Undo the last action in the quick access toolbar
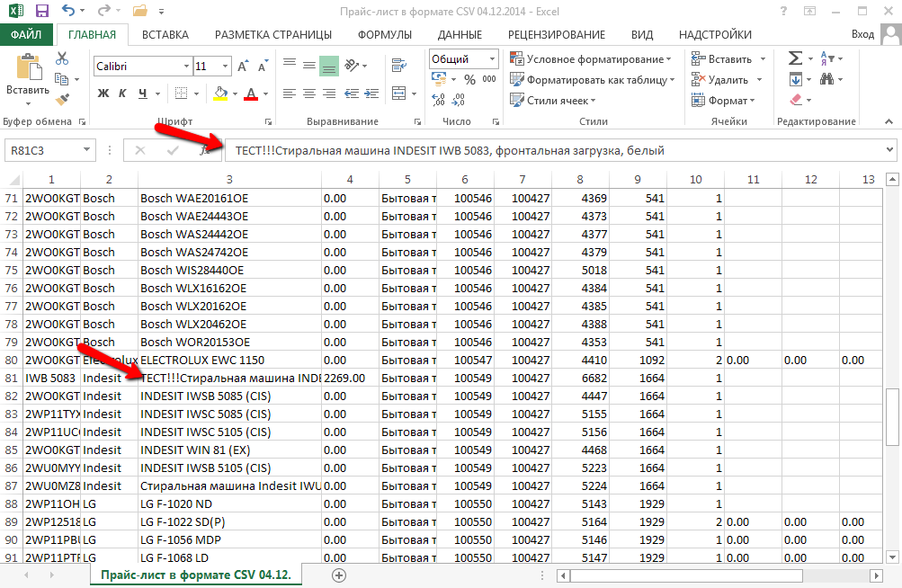902x588 pixels. point(67,11)
